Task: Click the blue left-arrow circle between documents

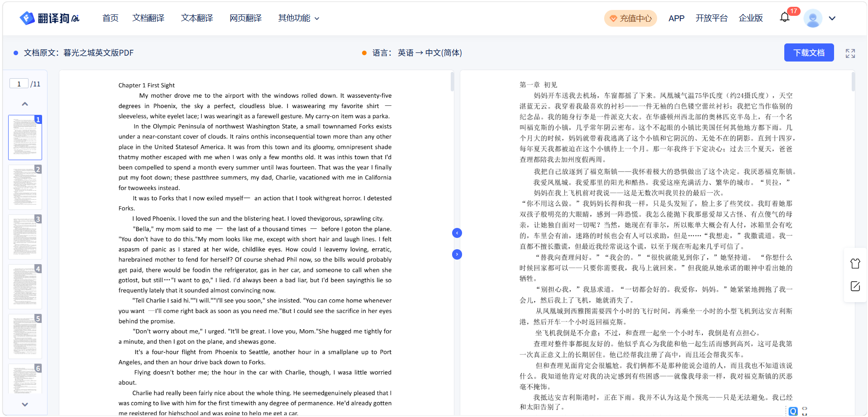Action: tap(457, 233)
